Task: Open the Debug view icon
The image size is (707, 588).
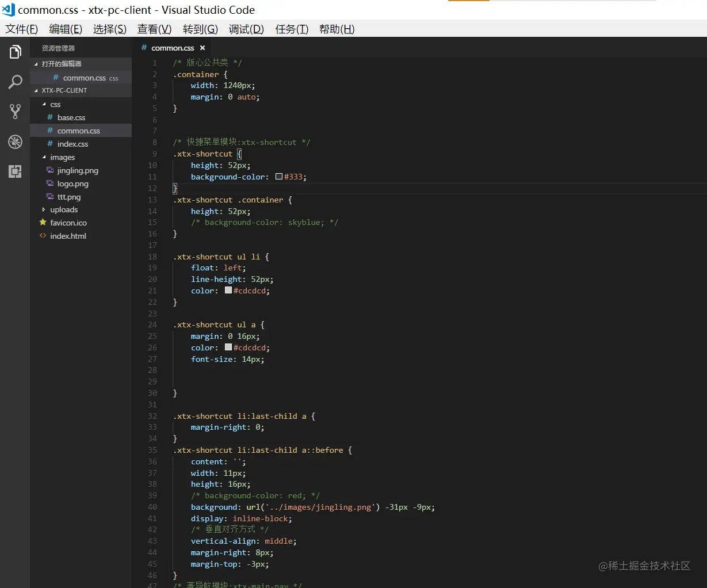Action: click(15, 142)
